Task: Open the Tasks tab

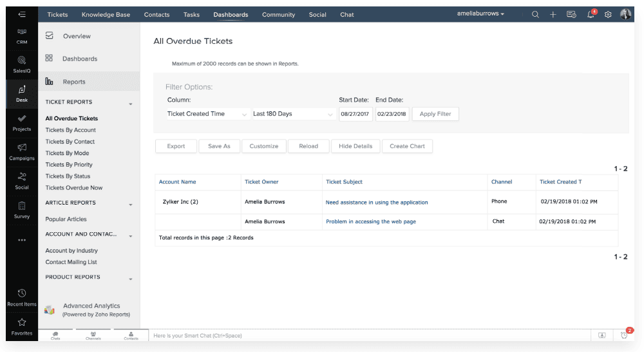Action: pos(191,14)
